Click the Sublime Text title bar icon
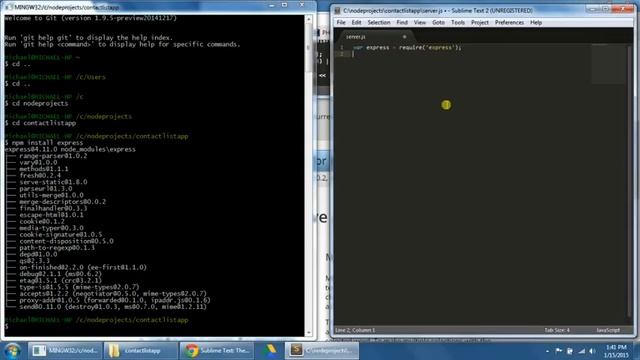The width and height of the screenshot is (640, 360). click(337, 11)
